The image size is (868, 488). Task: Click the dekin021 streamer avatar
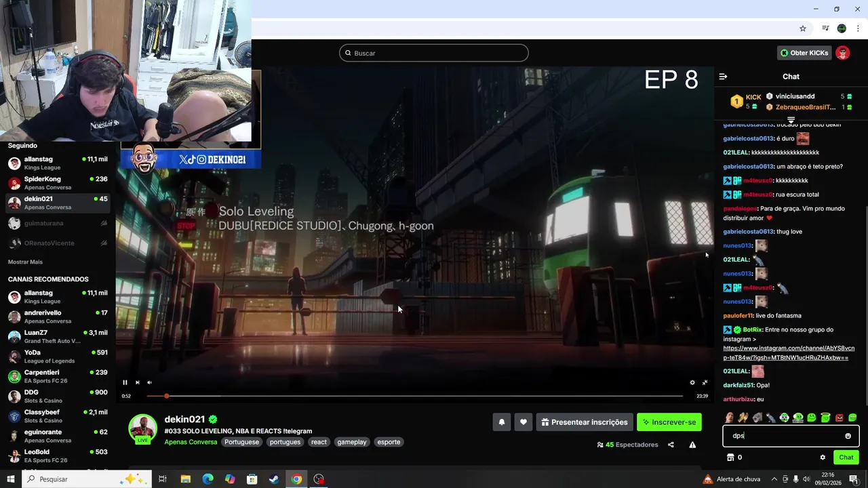142,429
